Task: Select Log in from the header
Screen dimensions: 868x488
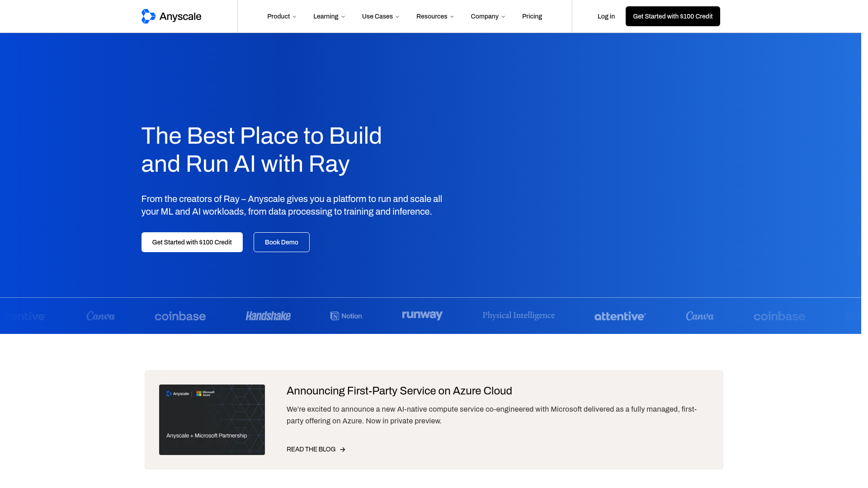Action: (606, 16)
